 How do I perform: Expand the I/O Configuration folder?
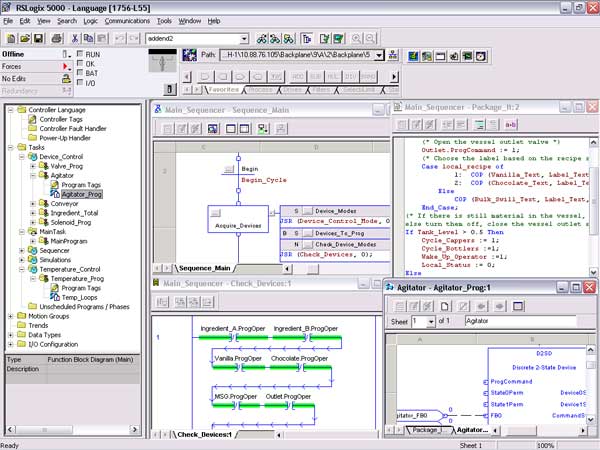pos(11,344)
